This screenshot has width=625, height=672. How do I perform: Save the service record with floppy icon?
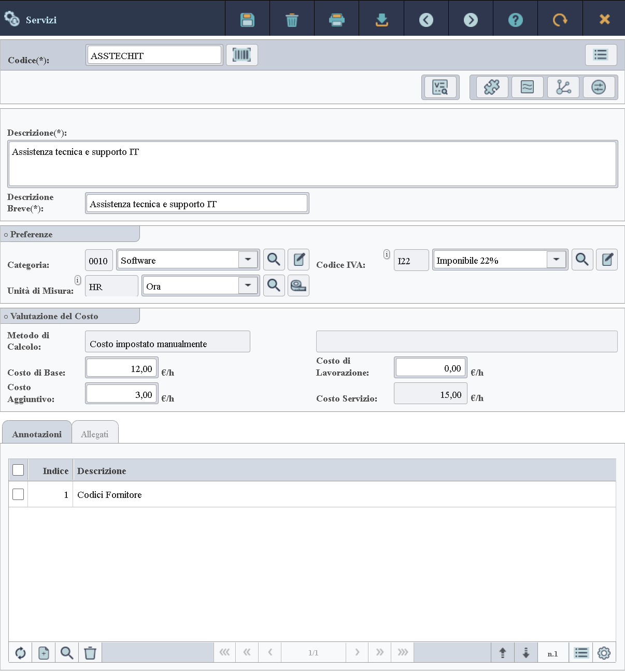[247, 20]
